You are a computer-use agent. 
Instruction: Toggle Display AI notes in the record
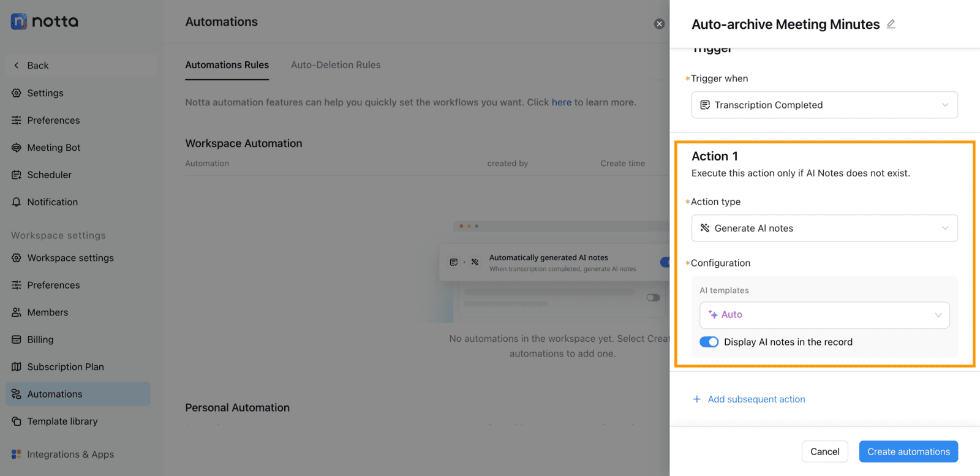point(709,342)
